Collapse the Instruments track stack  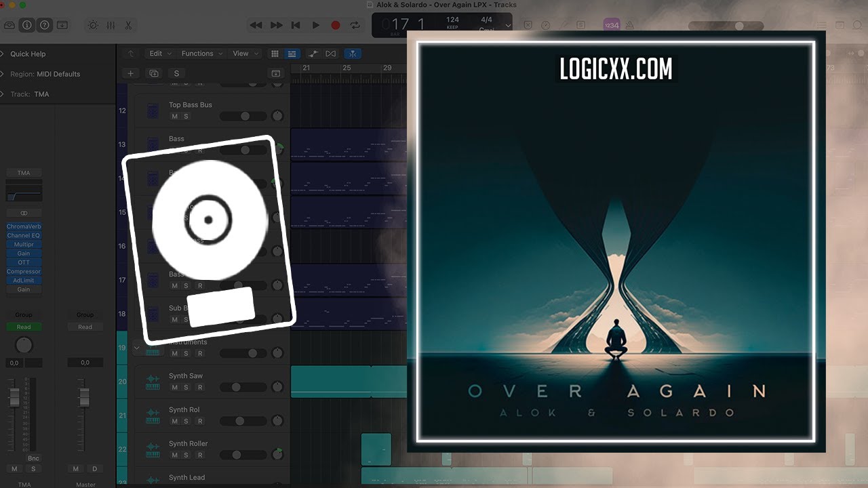pos(136,348)
